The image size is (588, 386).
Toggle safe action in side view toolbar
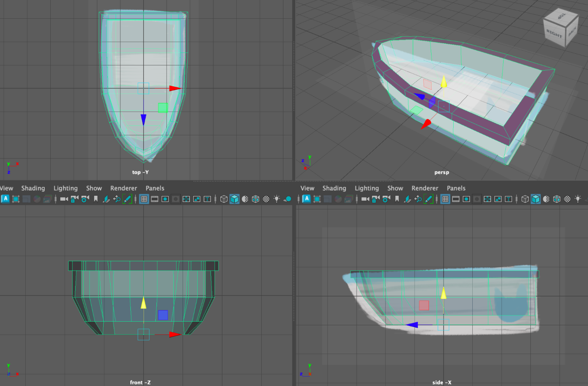pos(498,199)
